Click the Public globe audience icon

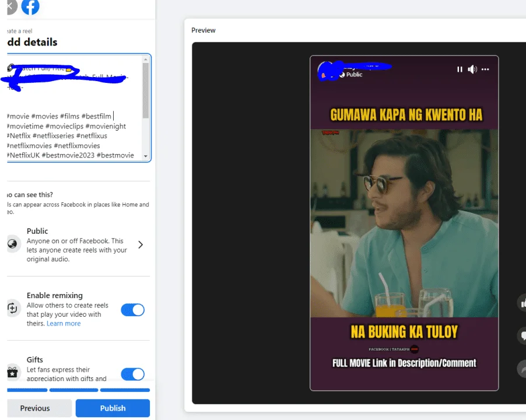13,244
